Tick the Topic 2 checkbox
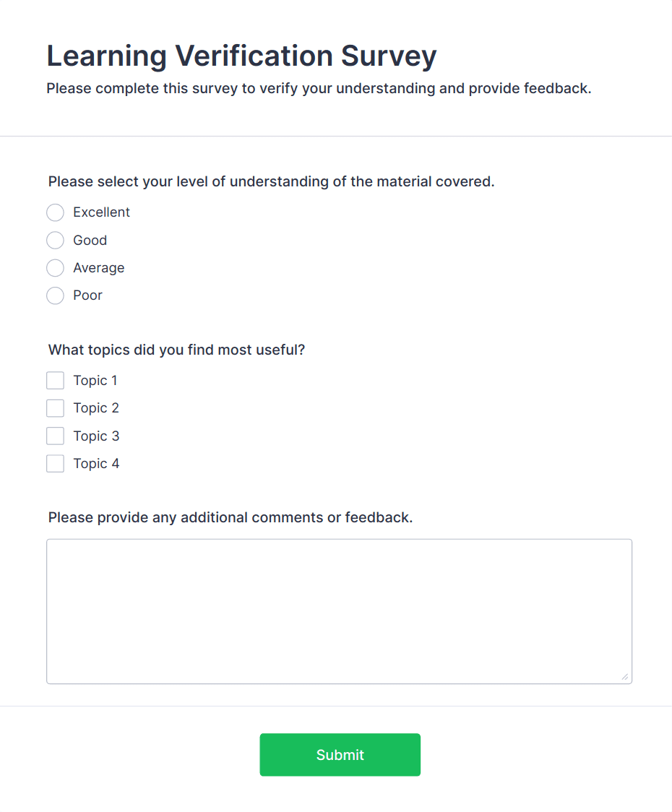Image resolution: width=672 pixels, height=812 pixels. point(55,408)
